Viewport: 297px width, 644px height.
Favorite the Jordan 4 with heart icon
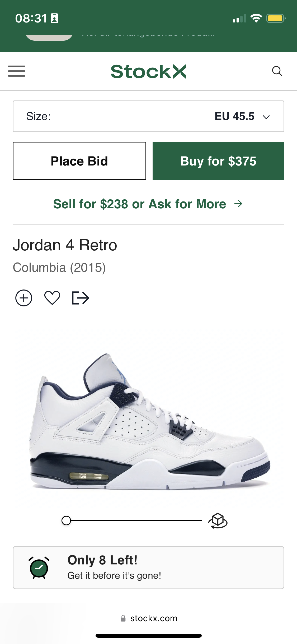52,298
